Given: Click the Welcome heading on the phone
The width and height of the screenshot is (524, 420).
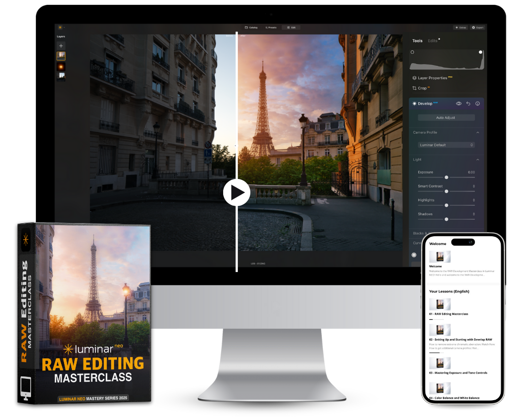Looking at the screenshot, I should 438,244.
